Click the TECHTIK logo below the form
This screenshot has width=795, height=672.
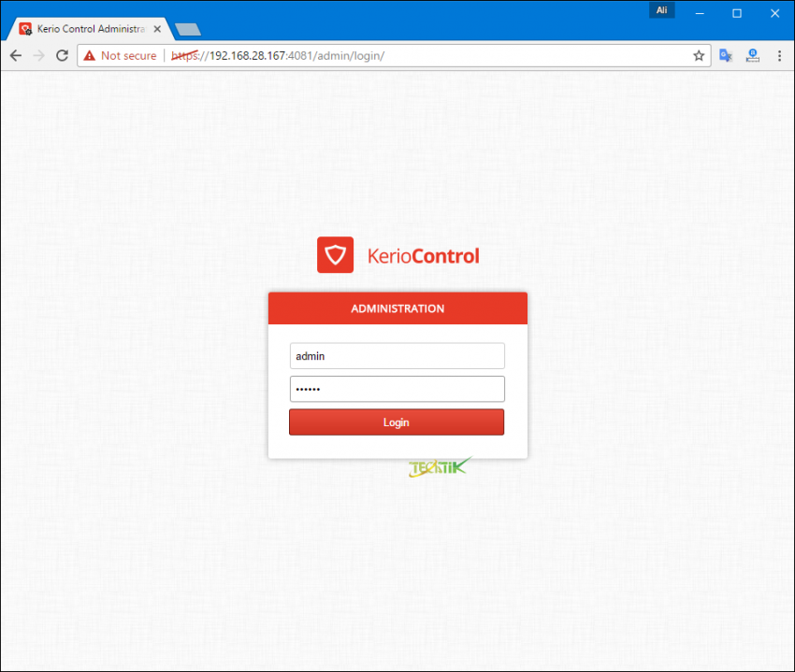pos(440,465)
